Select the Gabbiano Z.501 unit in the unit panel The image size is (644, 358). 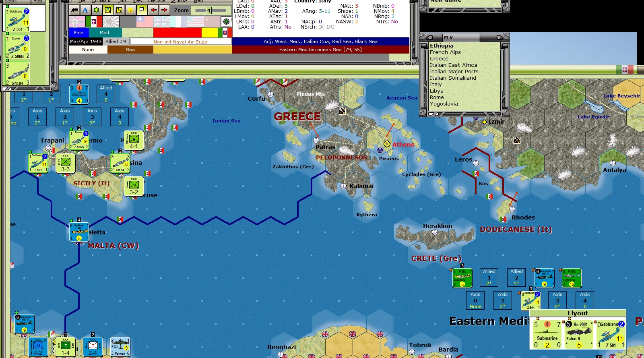pos(18,20)
